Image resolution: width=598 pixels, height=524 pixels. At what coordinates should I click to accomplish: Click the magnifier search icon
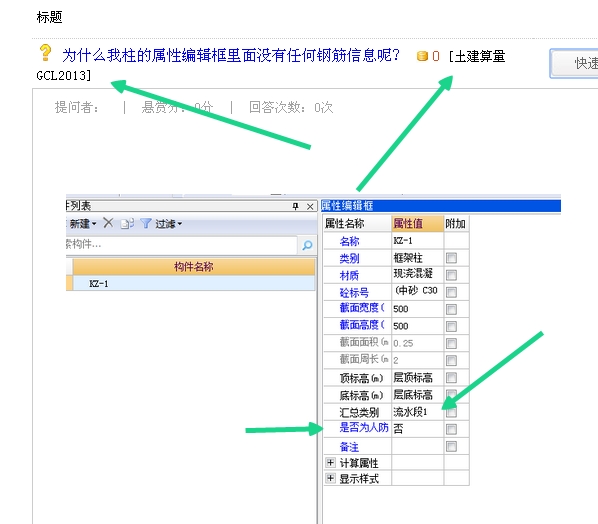click(x=307, y=245)
